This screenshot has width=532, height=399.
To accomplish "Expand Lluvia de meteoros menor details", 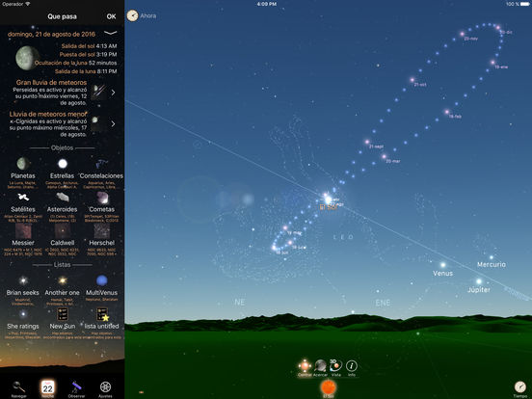I will 113,124.
